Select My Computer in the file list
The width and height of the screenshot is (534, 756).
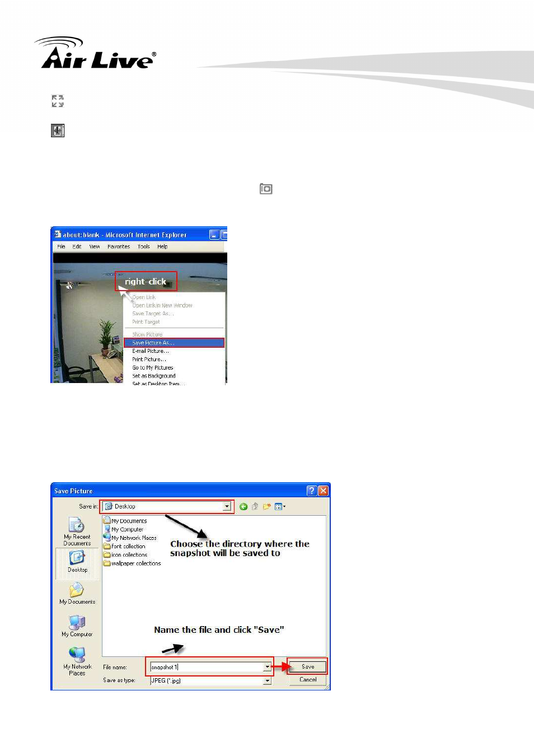click(x=124, y=529)
